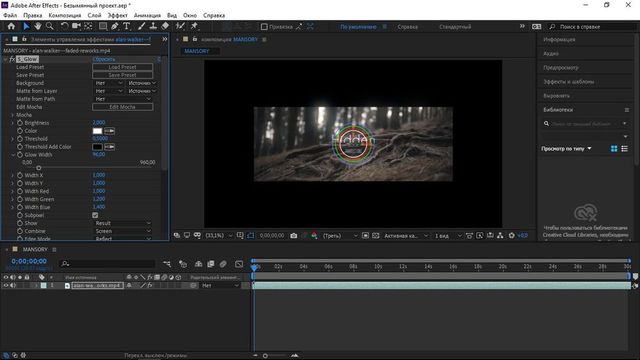Toggle the Frame Blending timeline icon
The height and width of the screenshot is (360, 640).
click(211, 264)
